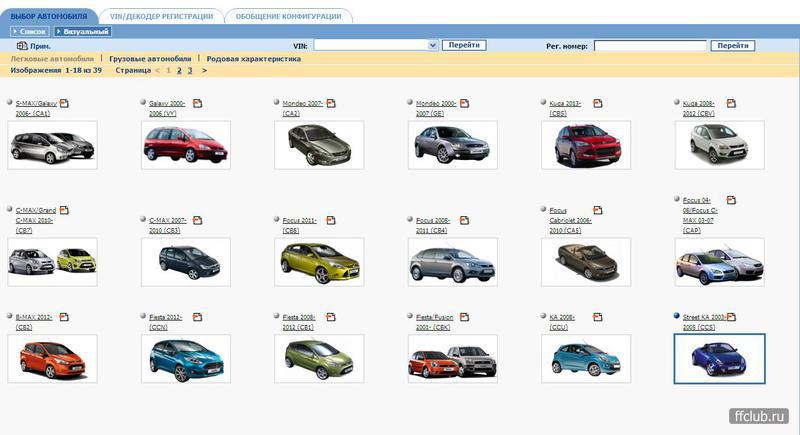Open B-MAX 2012- (CB2) link
Viewport: 800px width, 435px height.
coord(34,322)
